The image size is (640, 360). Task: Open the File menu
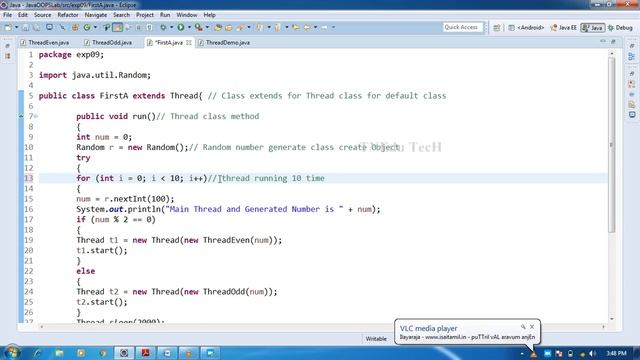point(7,15)
